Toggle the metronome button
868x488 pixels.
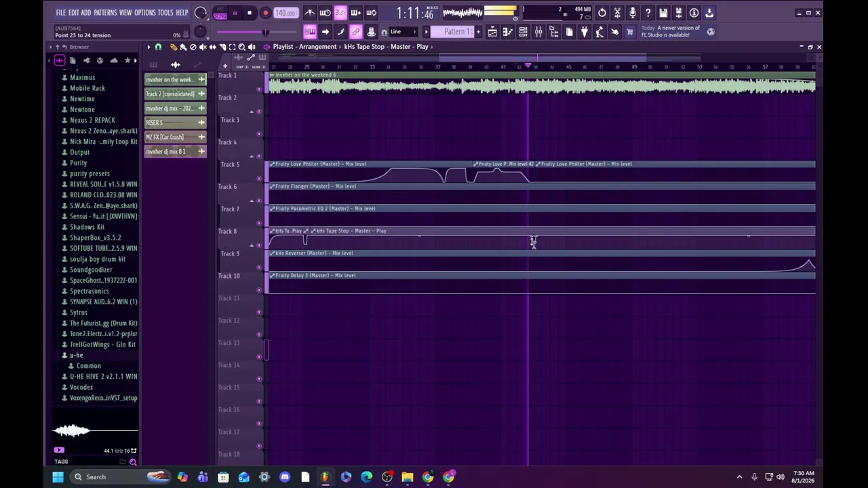[310, 13]
